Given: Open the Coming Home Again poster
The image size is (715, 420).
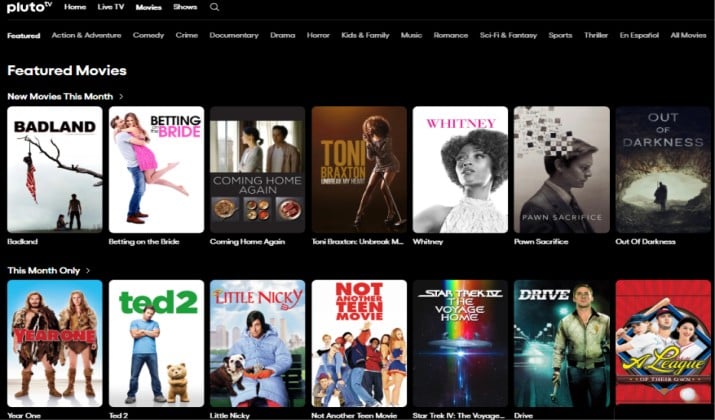Looking at the screenshot, I should pos(258,170).
